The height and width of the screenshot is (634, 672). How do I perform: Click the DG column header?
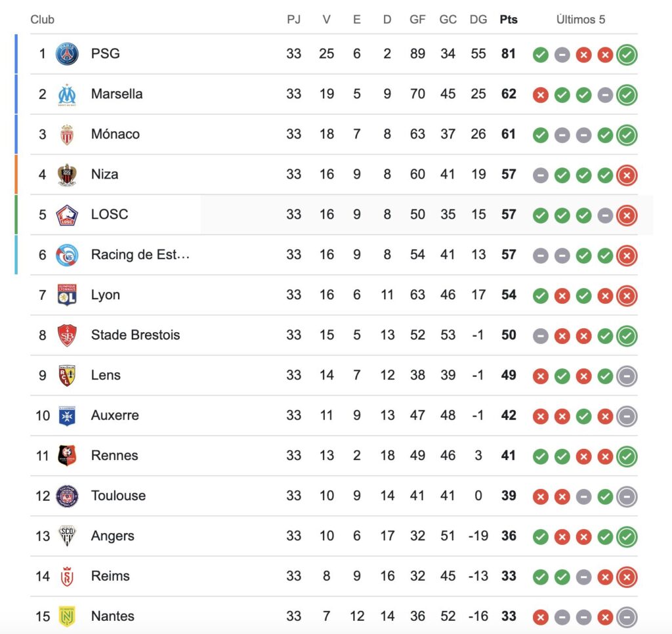478,20
